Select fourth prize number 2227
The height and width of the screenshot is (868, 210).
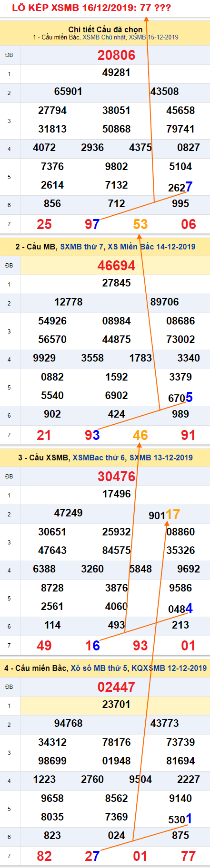[x=189, y=779]
